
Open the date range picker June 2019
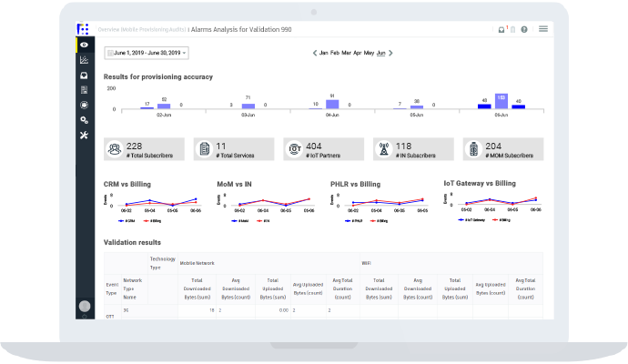(x=147, y=53)
